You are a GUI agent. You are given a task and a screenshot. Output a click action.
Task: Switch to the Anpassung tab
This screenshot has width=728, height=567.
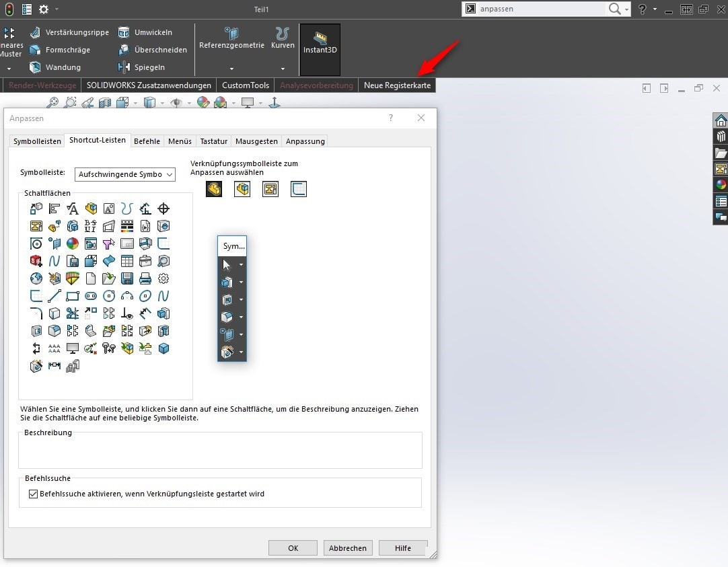pyautogui.click(x=305, y=141)
